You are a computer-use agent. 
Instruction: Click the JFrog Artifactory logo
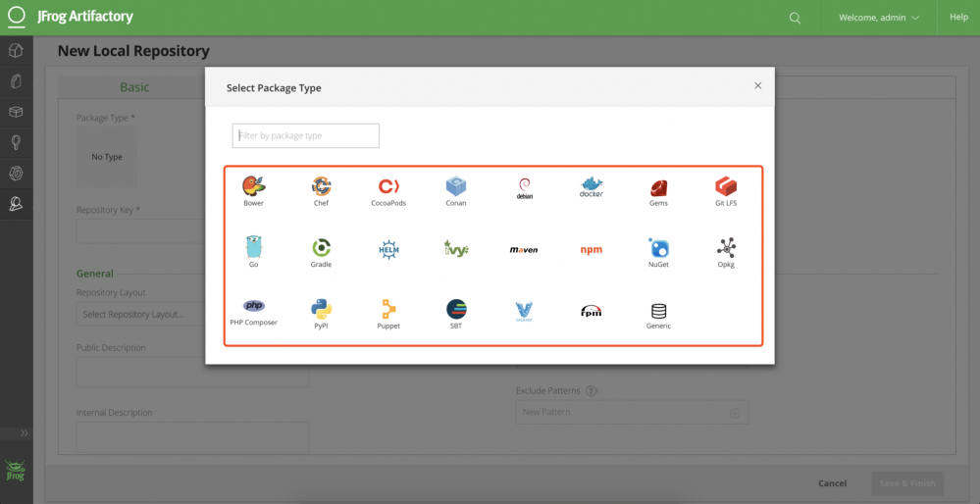pyautogui.click(x=71, y=17)
